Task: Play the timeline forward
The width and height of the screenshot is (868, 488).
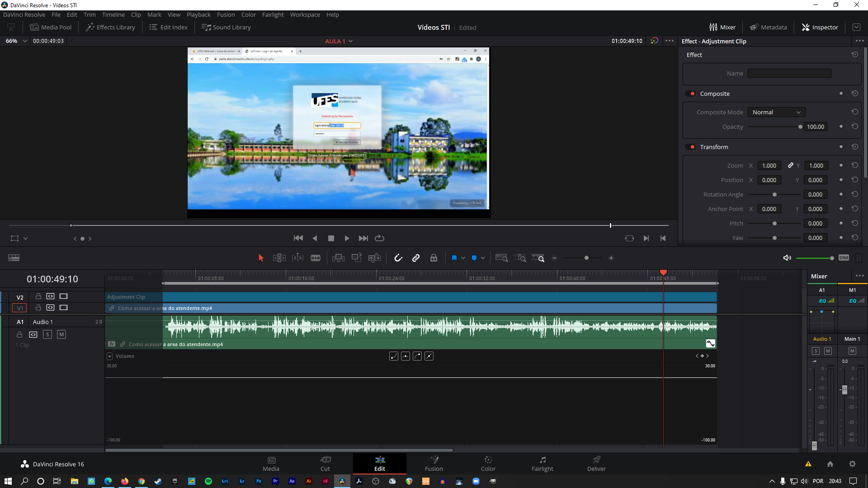Action: pos(347,238)
